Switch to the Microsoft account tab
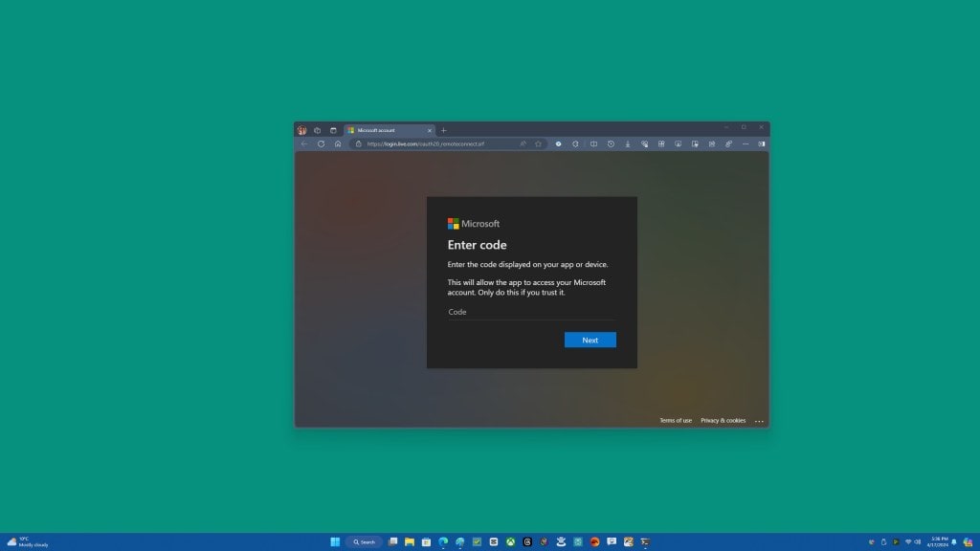This screenshot has width=980, height=551. pyautogui.click(x=383, y=130)
